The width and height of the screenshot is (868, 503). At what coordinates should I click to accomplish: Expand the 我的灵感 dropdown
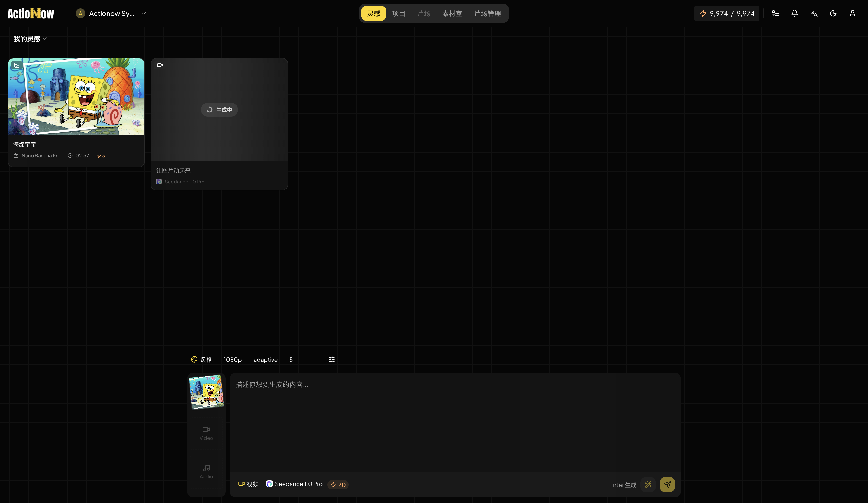tap(30, 39)
